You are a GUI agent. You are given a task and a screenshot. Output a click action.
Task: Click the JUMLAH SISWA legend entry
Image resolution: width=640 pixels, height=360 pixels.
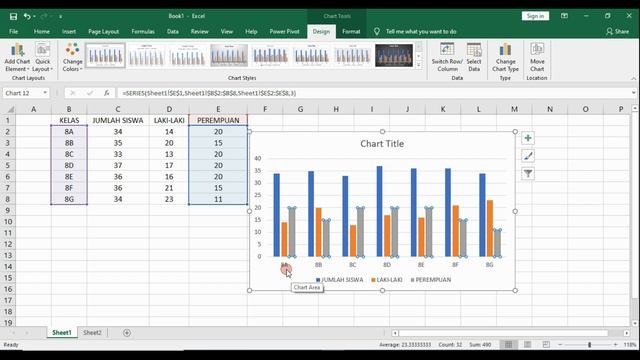click(x=340, y=280)
